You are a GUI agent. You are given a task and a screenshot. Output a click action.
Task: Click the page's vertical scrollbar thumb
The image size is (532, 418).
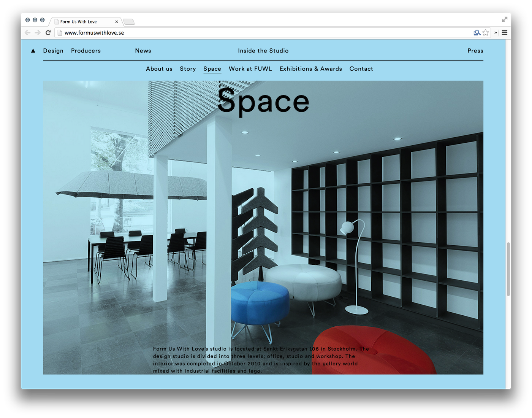(x=508, y=269)
